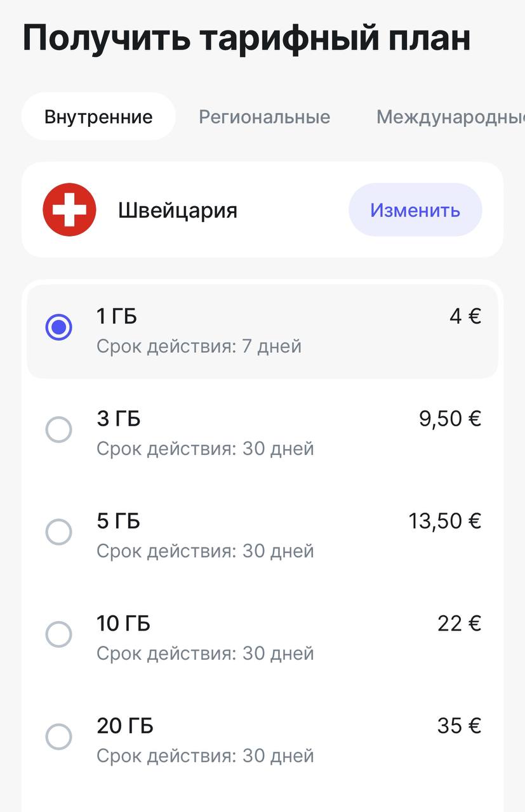The width and height of the screenshot is (525, 812).
Task: Switch to the Внутренние tab
Action: [x=98, y=117]
